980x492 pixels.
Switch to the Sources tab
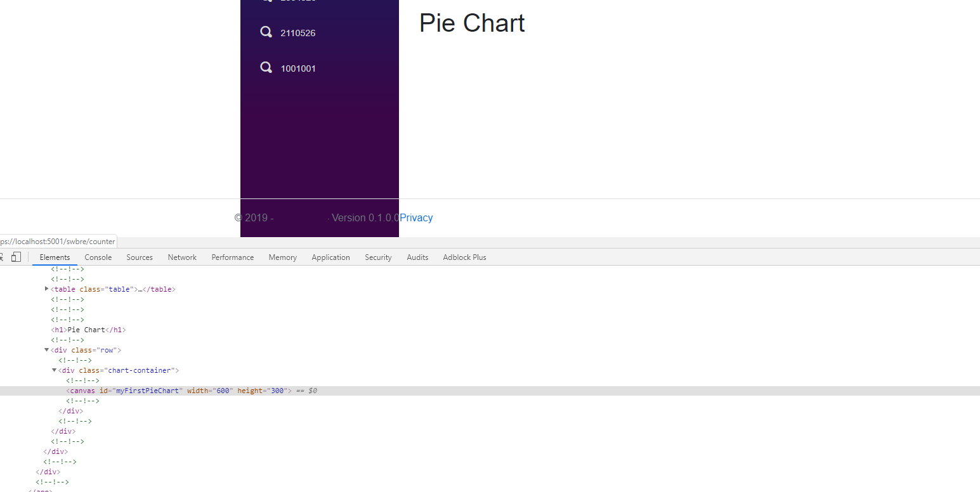(x=140, y=257)
